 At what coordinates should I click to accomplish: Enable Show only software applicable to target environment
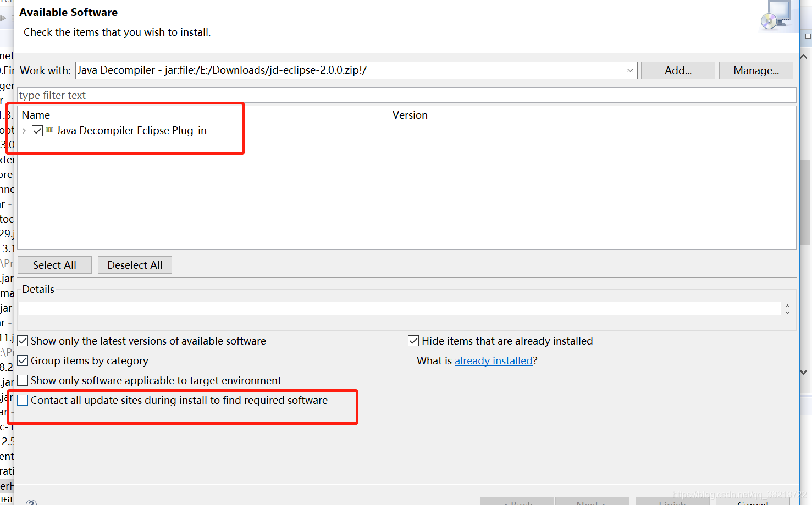[23, 381]
